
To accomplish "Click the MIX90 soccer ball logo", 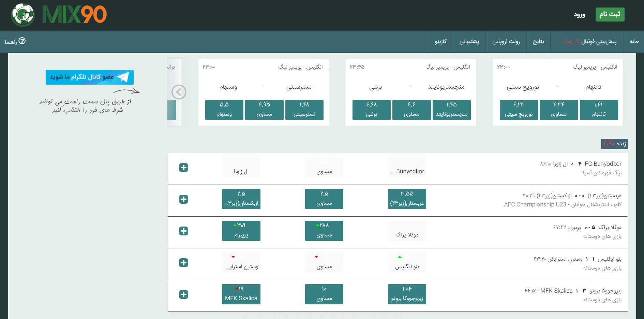I will coord(23,15).
